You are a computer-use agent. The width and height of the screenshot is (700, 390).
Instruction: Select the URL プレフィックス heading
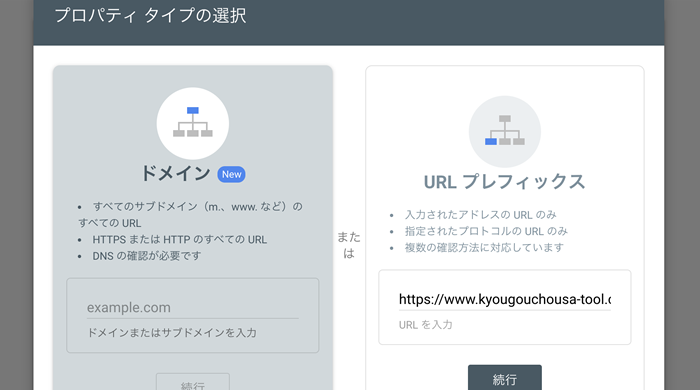click(504, 182)
